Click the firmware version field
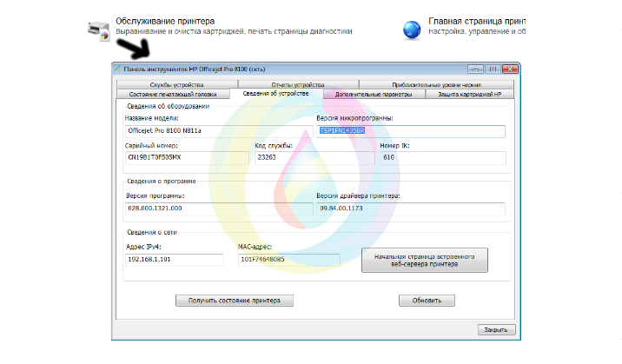 tap(411, 131)
